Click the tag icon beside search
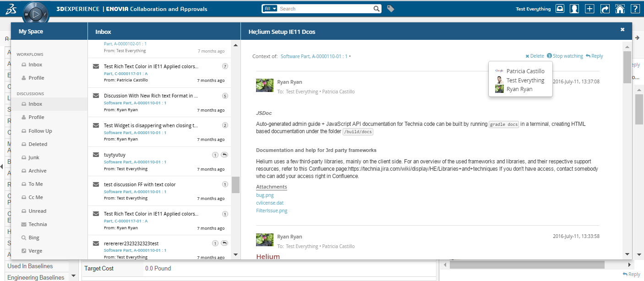The width and height of the screenshot is (644, 281). click(390, 9)
